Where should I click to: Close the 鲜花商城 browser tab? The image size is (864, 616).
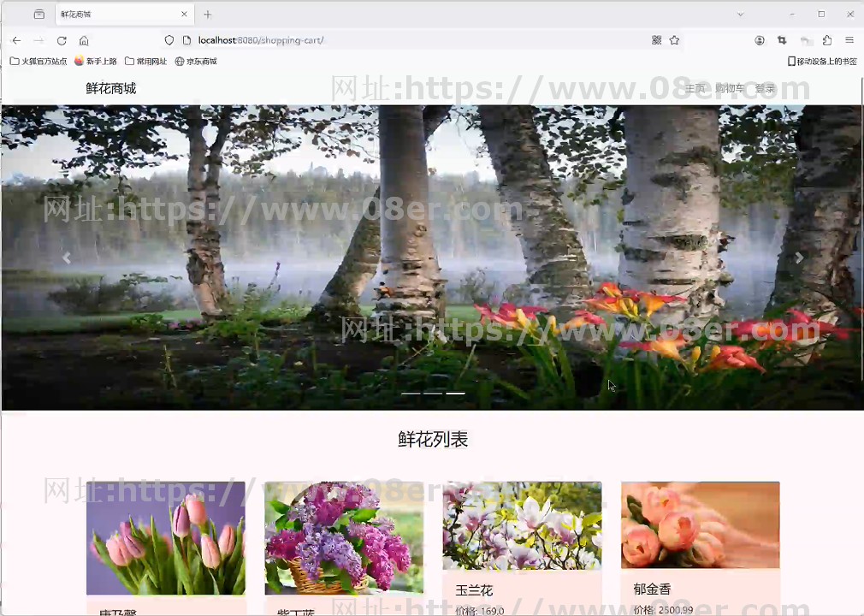click(x=185, y=15)
